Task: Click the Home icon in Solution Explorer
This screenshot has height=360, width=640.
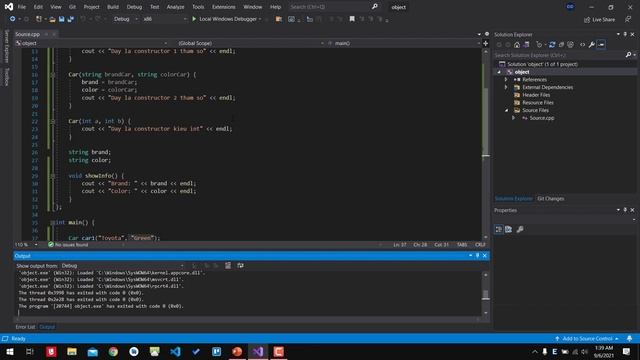Action: [517, 45]
